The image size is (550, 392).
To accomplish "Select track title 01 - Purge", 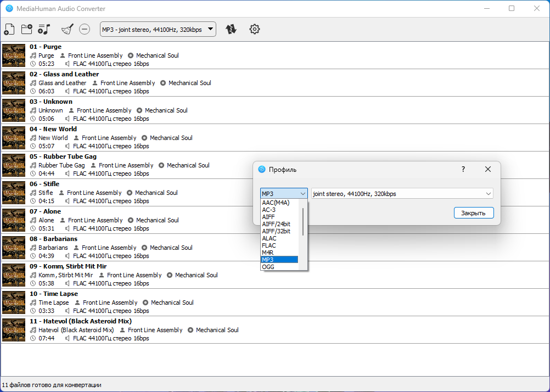I will 46,47.
